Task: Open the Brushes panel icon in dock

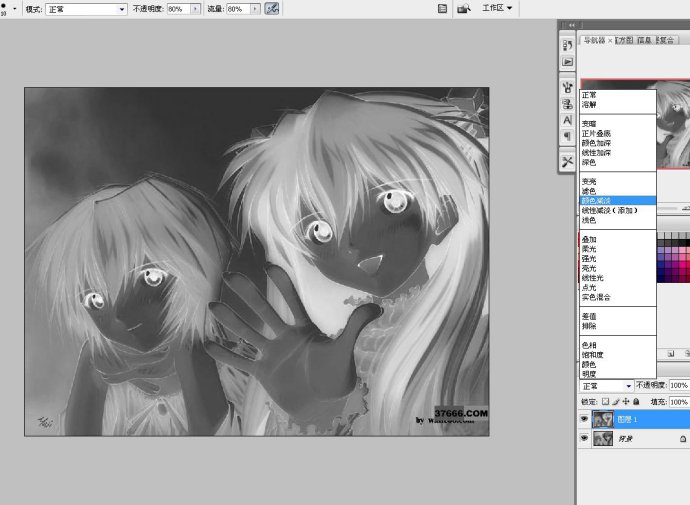Action: pyautogui.click(x=568, y=86)
